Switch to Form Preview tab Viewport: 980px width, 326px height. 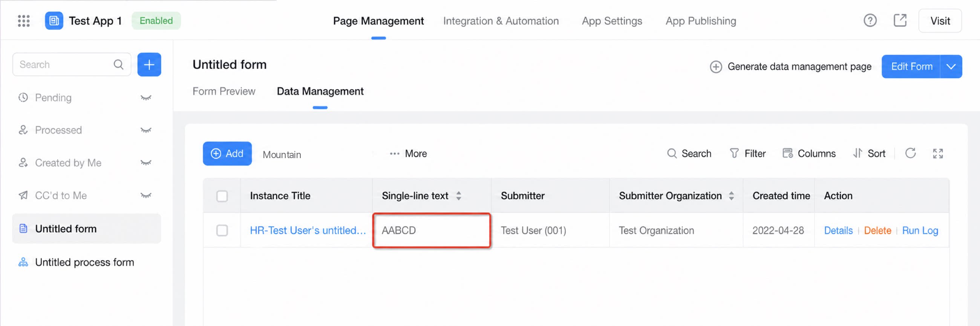point(224,91)
